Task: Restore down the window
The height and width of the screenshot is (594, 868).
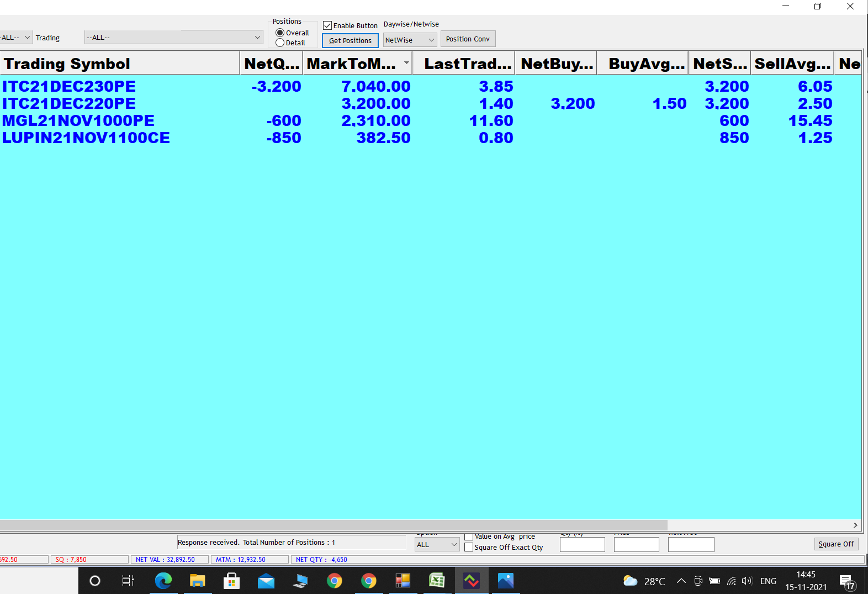Action: (818, 6)
